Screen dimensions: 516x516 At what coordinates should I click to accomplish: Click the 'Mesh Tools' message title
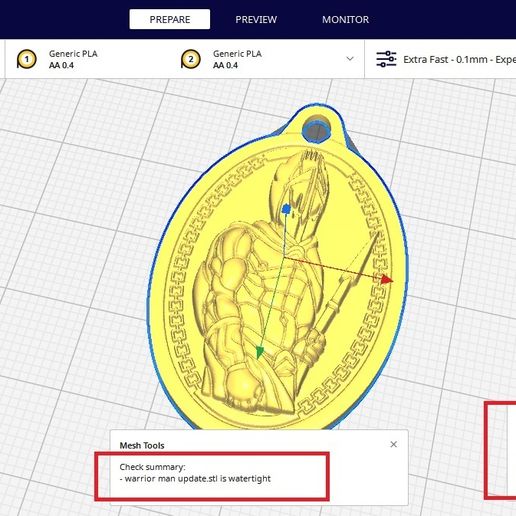click(142, 445)
